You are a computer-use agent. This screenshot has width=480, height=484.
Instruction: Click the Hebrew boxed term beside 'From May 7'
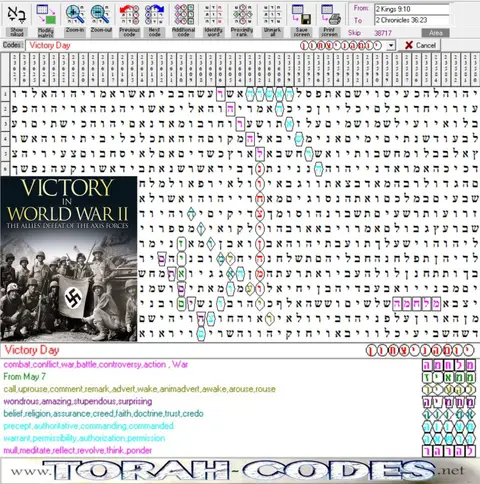448,378
